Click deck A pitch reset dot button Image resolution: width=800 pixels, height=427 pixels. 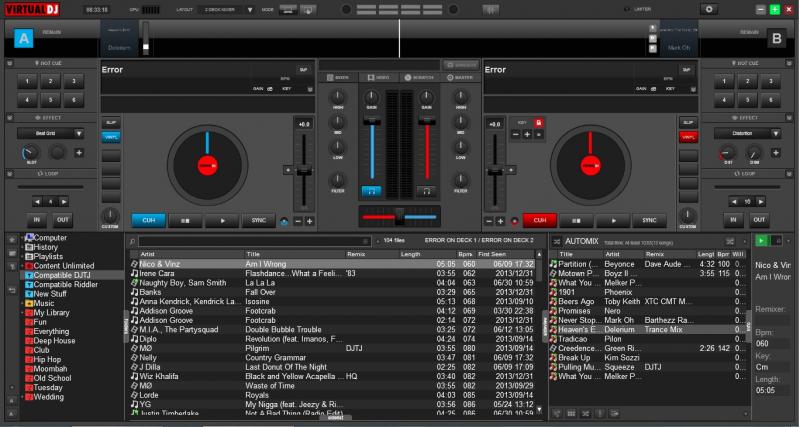[287, 170]
